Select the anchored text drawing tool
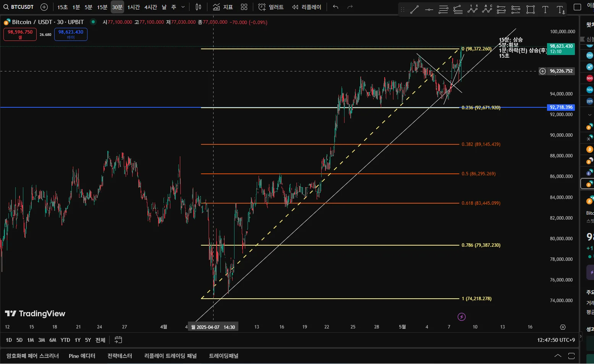Viewport: 594px width, 364px height. (x=560, y=10)
